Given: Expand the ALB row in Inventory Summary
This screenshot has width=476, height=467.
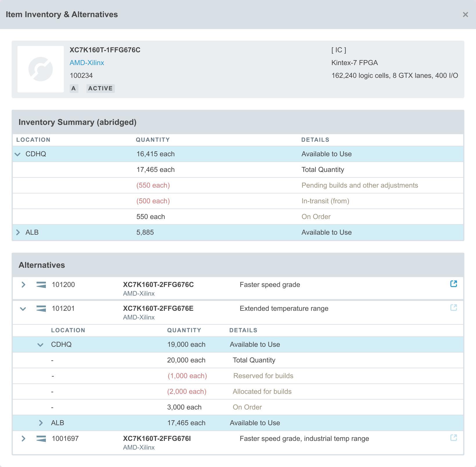Looking at the screenshot, I should pos(18,232).
